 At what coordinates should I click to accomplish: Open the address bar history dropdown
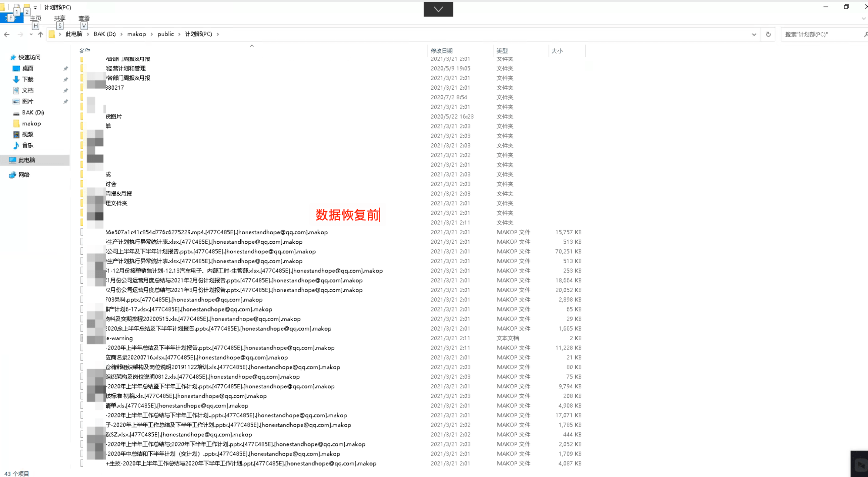tap(754, 34)
